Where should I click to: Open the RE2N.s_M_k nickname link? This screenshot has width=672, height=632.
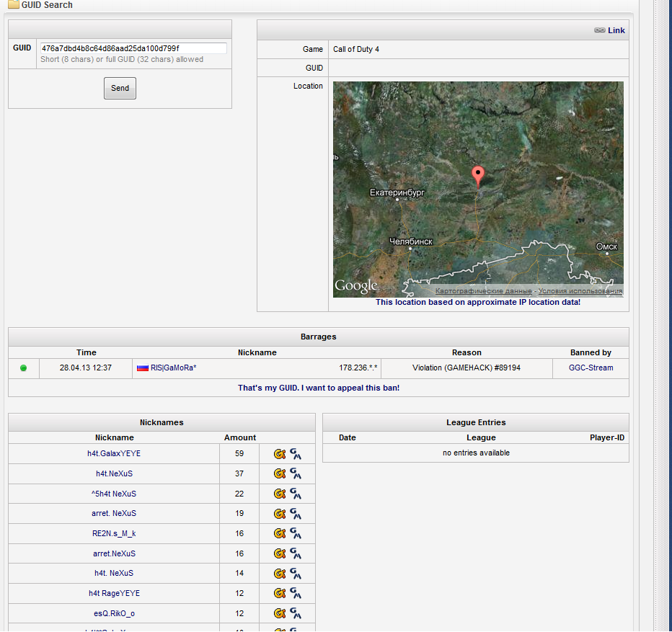[x=114, y=533]
